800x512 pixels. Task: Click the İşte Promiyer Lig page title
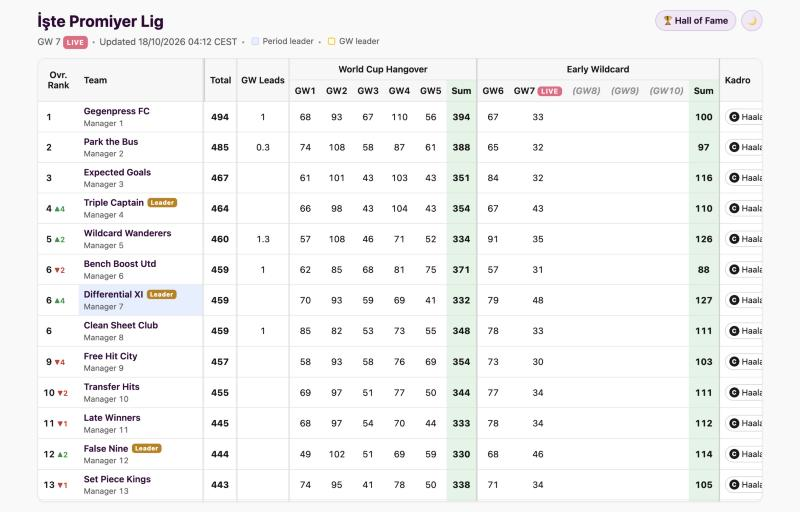coord(101,21)
